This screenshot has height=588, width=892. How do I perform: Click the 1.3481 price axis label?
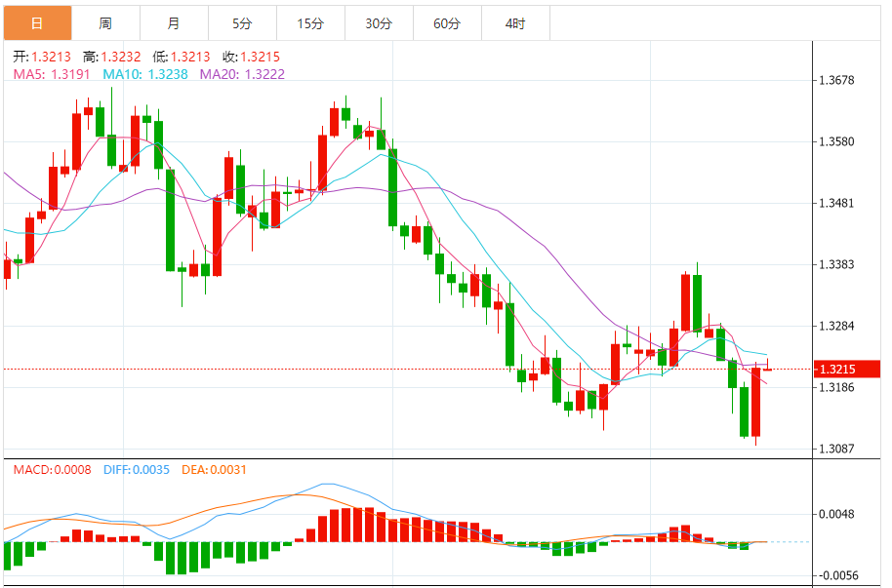[836, 203]
